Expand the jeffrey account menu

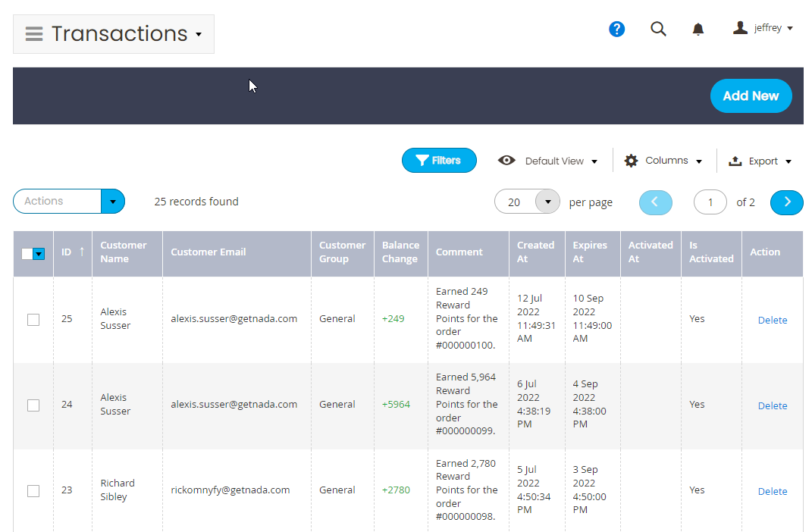(x=790, y=29)
